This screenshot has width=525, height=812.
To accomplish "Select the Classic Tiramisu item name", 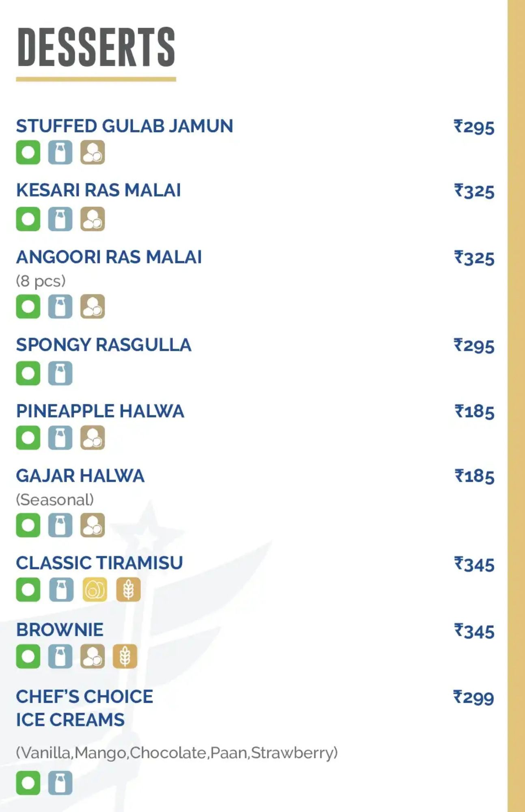I will [x=99, y=563].
